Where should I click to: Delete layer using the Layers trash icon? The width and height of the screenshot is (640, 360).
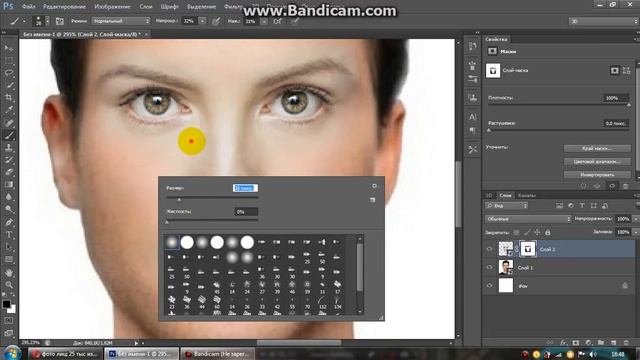pos(626,342)
